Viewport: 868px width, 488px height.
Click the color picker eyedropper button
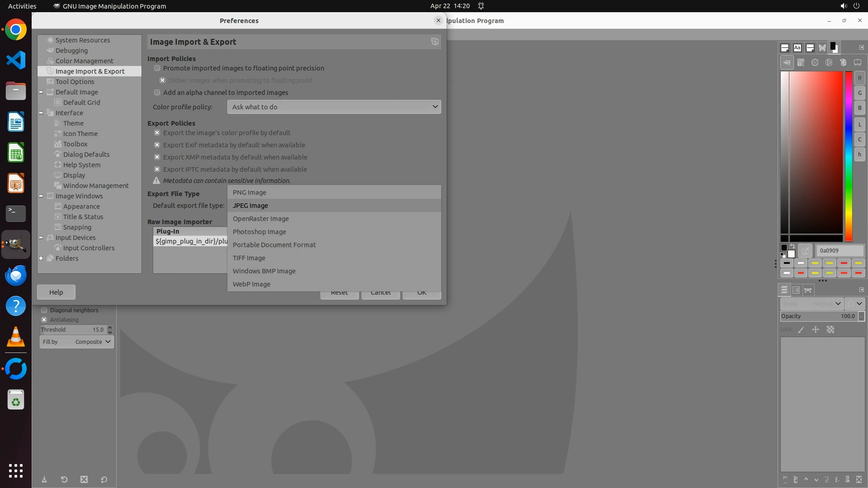pos(805,250)
